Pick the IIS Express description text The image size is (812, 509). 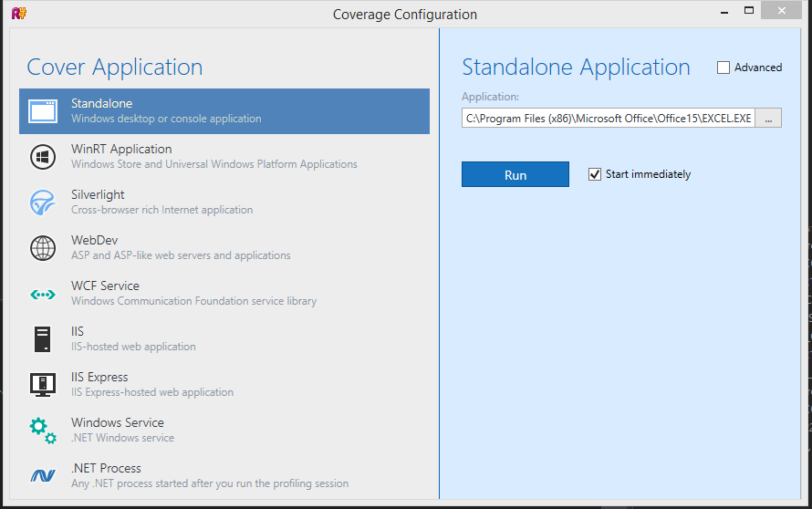coord(152,392)
